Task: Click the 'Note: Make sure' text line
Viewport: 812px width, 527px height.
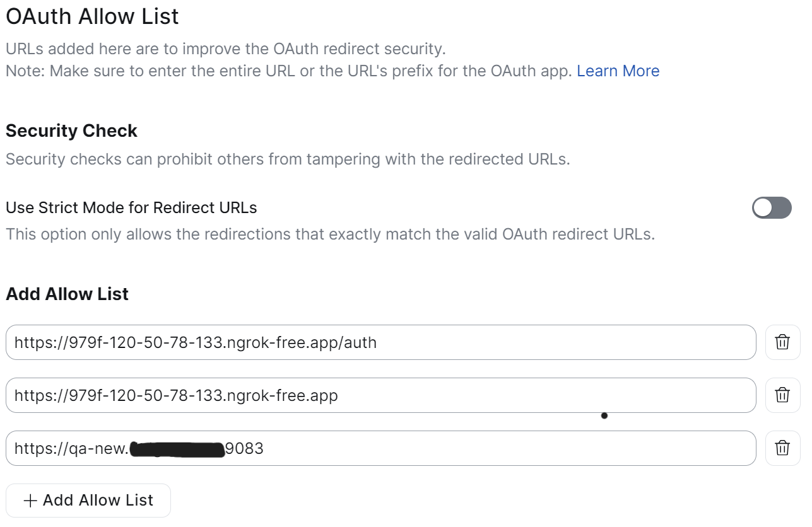Action: click(x=290, y=71)
